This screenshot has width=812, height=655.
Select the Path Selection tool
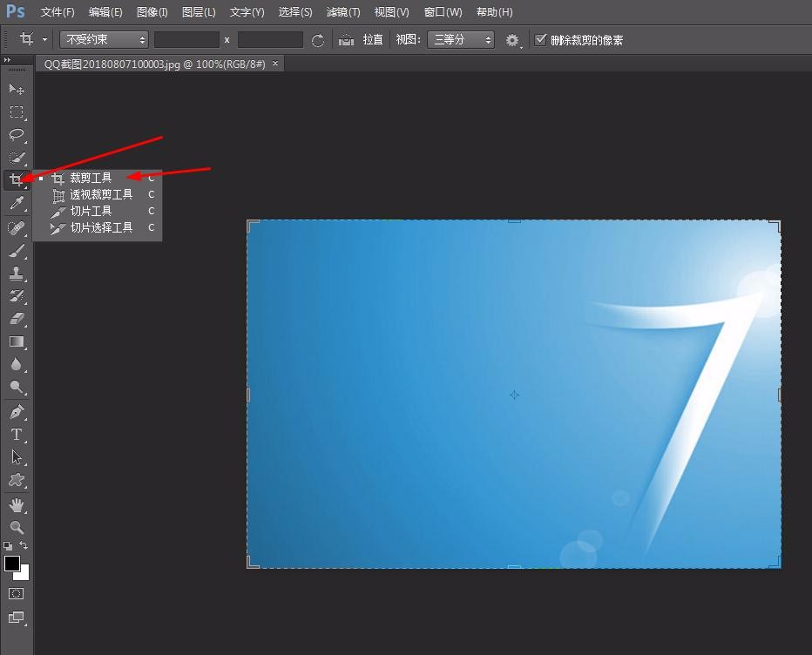click(16, 457)
